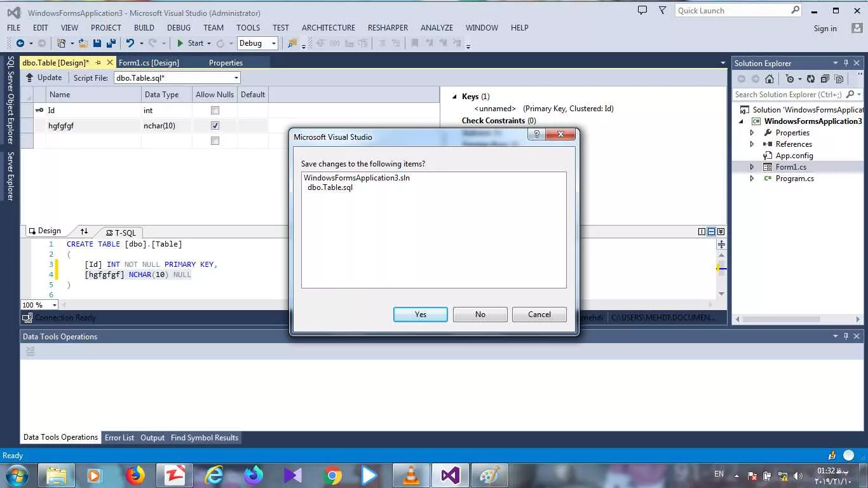Click the Start debugging button

coord(190,43)
